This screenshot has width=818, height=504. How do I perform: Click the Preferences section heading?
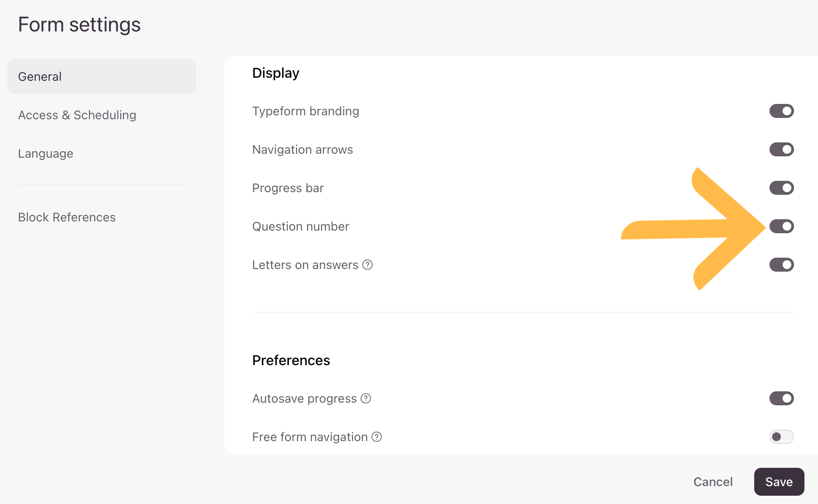coord(291,360)
